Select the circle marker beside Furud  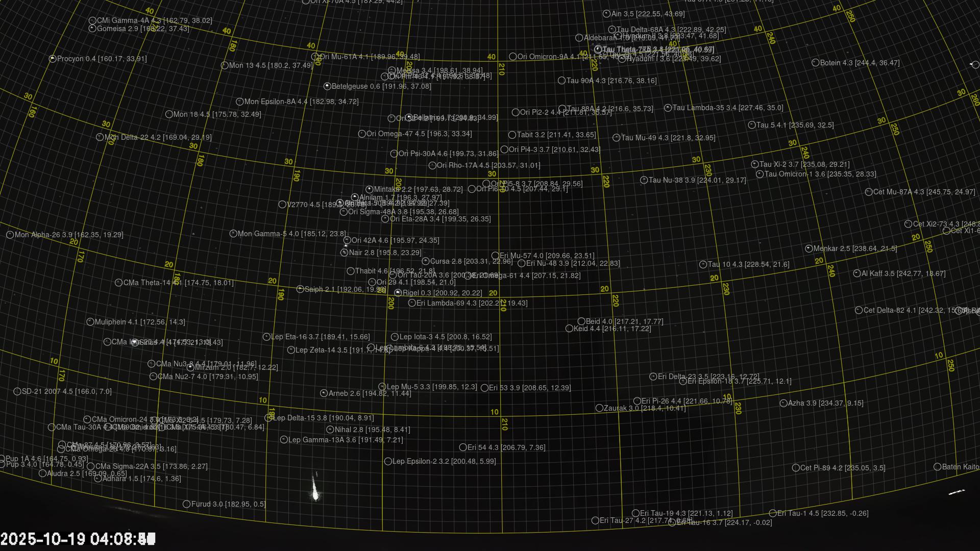click(186, 504)
